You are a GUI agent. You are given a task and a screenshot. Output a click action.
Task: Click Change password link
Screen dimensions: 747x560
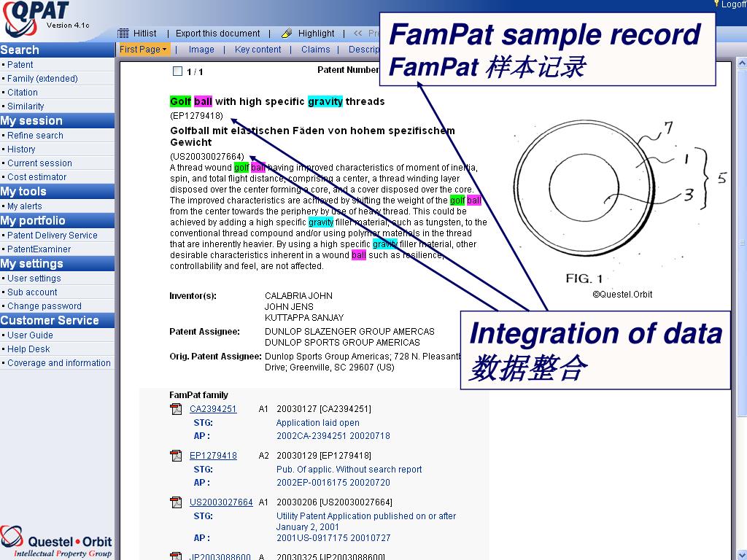coord(44,306)
